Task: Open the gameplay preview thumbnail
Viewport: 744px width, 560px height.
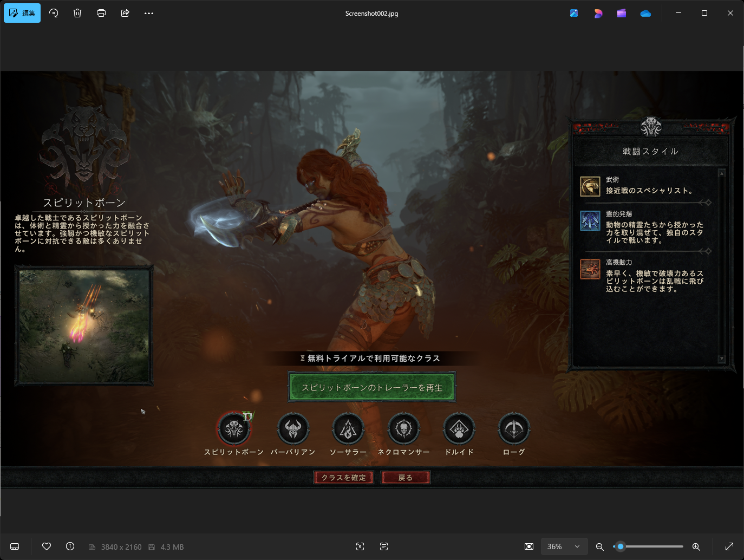Action: (84, 325)
